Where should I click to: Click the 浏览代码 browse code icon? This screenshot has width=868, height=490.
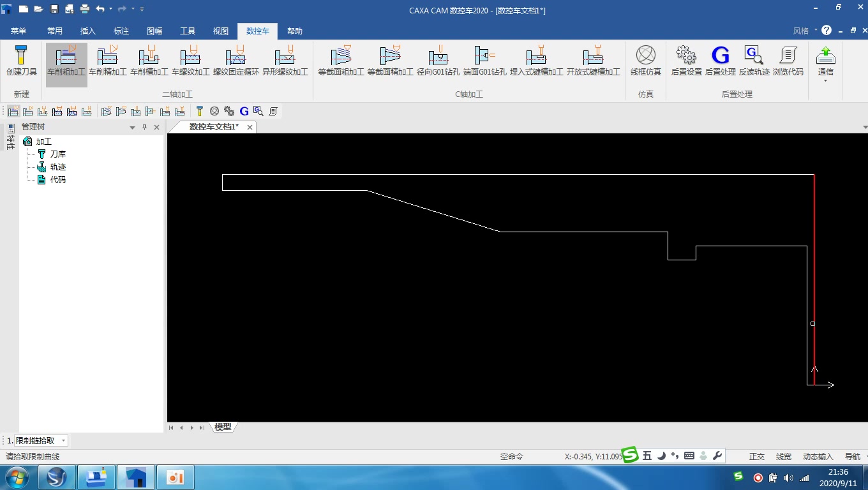coord(788,62)
